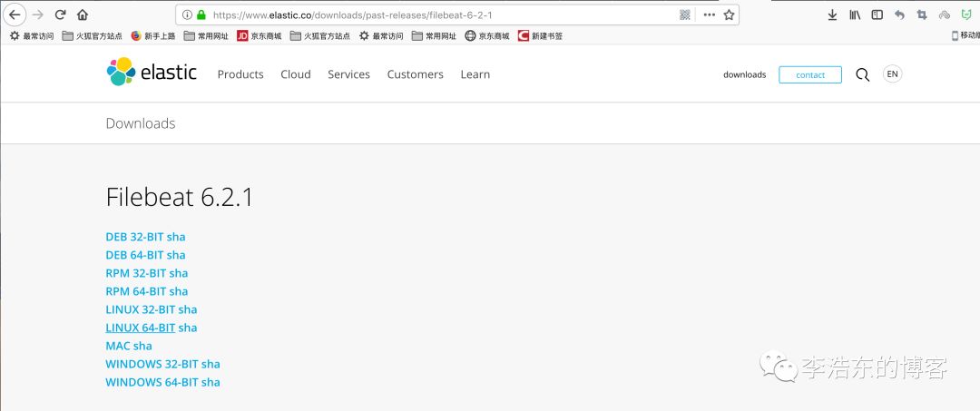Viewport: 980px width, 411px height.
Task: Download the DEB 64-BIT package
Action: pos(134,256)
